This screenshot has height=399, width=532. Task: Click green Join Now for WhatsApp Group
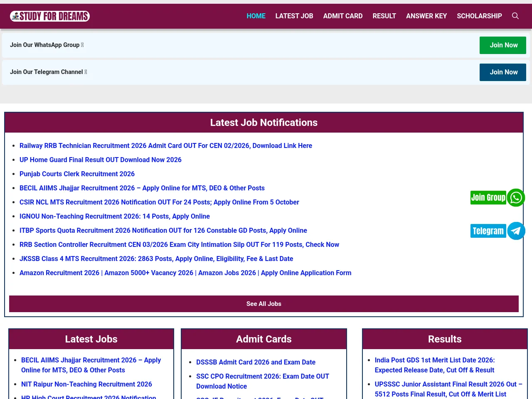coord(503,45)
